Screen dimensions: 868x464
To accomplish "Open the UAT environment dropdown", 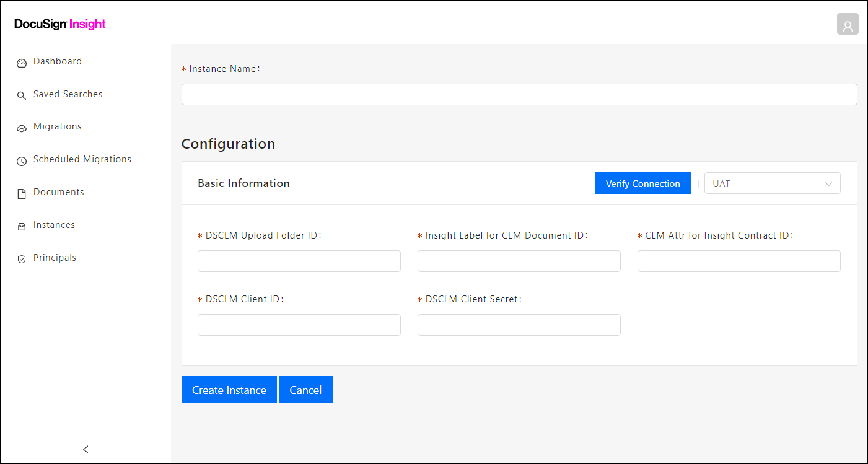I will [772, 183].
